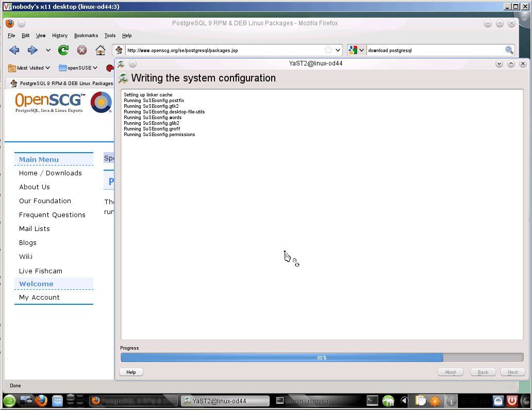Open the Frequent Questions link
Image resolution: width=532 pixels, height=410 pixels.
pyautogui.click(x=52, y=215)
